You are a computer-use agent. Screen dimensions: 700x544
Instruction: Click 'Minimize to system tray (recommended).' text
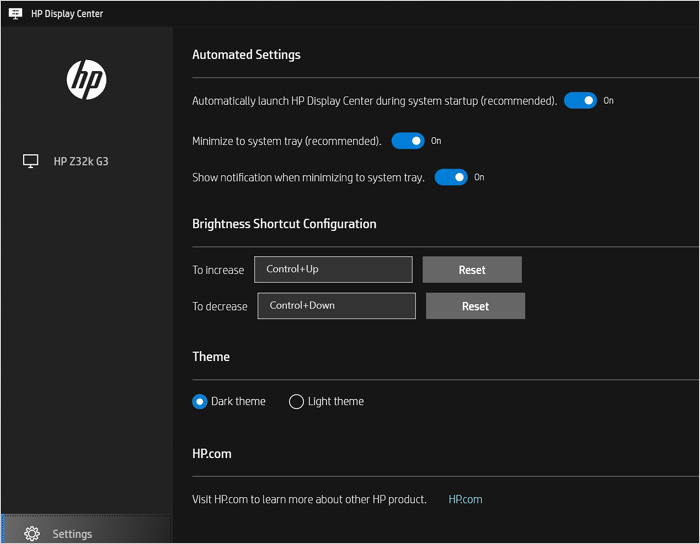click(x=287, y=141)
